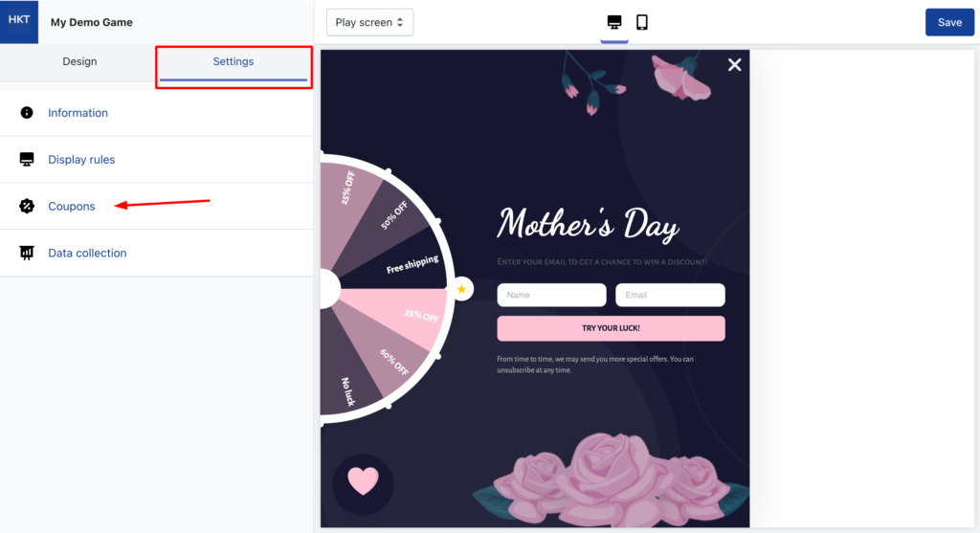The height and width of the screenshot is (533, 980).
Task: Click the gold star wheel pointer
Action: coord(461,289)
